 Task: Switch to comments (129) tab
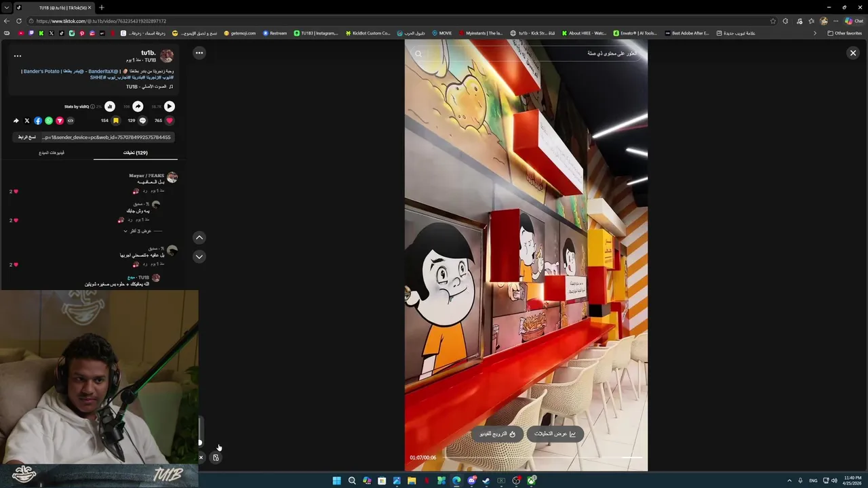136,152
